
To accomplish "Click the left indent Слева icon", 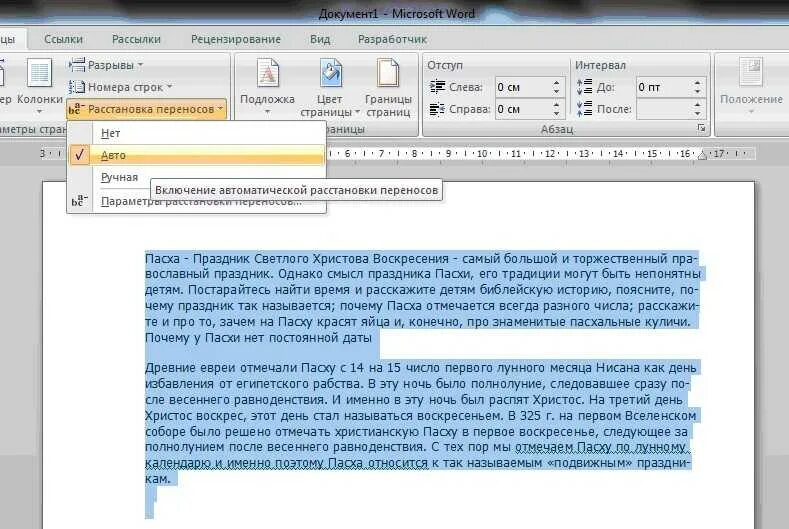I will [x=437, y=87].
